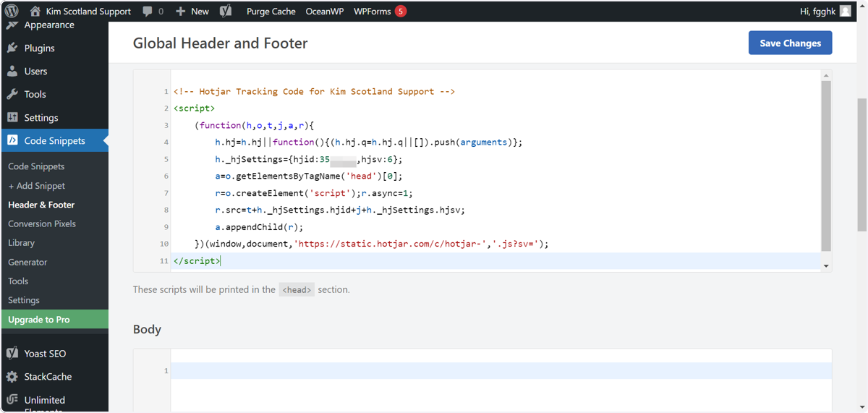Click the Code Snippets icon in the sidebar

(12, 140)
